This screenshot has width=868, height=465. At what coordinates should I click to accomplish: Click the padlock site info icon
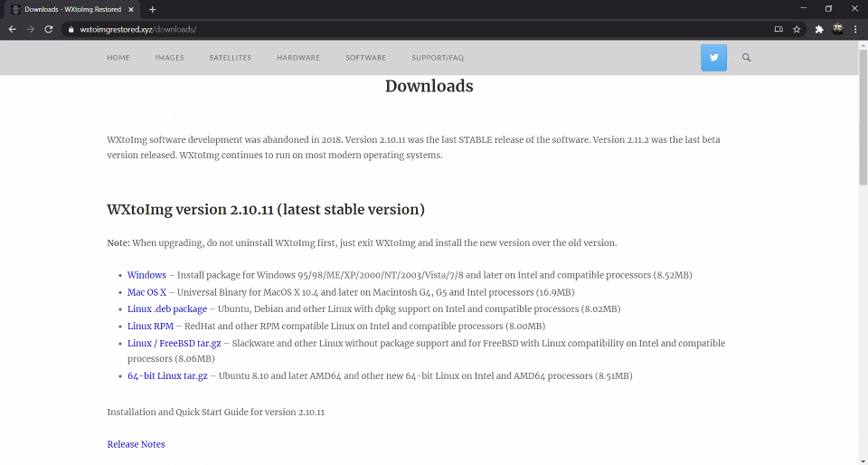click(x=71, y=29)
